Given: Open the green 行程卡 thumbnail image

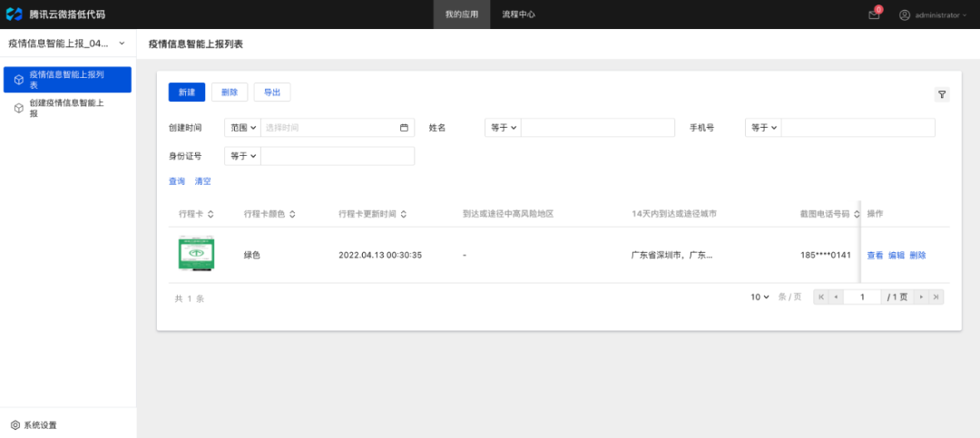Looking at the screenshot, I should [197, 254].
